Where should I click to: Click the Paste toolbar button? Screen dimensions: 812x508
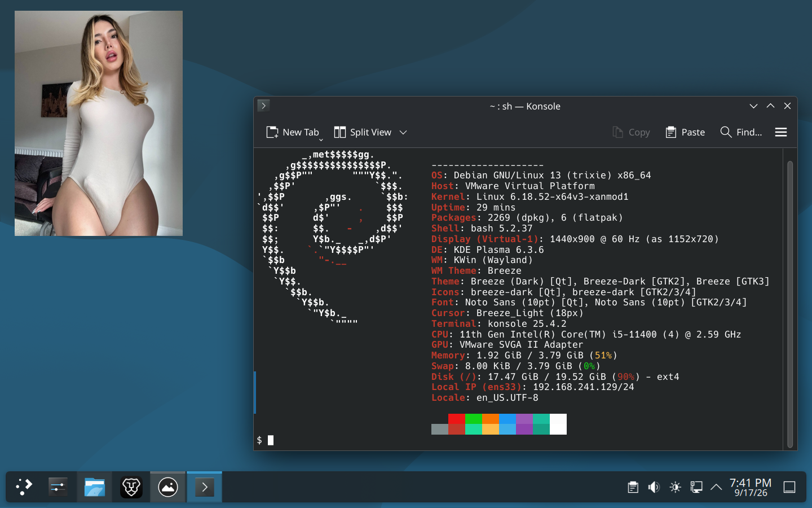(685, 132)
